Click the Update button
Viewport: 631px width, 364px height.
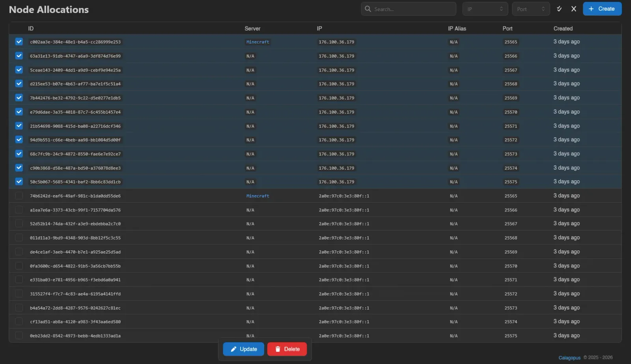coord(243,349)
